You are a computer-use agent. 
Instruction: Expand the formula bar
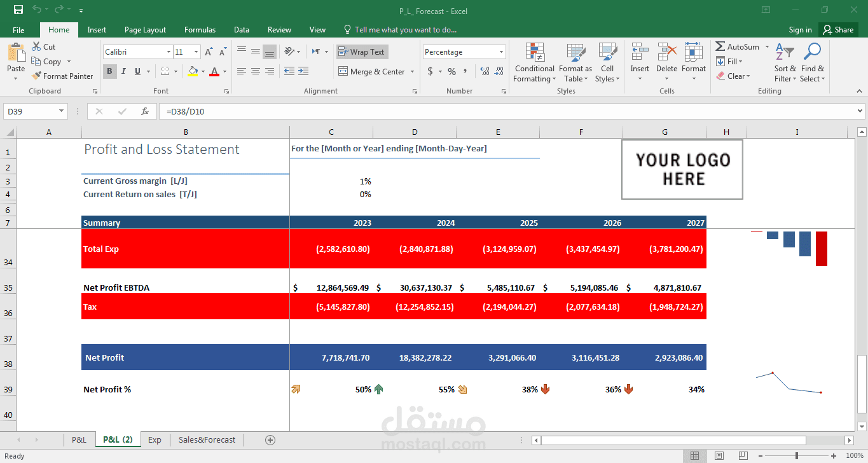click(860, 111)
